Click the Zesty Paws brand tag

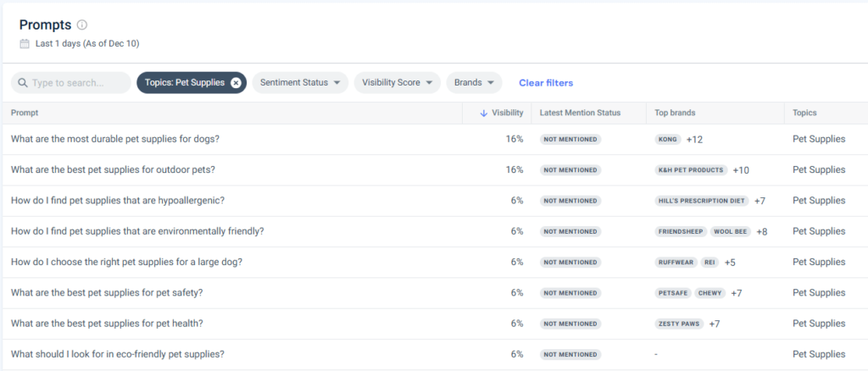pos(679,324)
